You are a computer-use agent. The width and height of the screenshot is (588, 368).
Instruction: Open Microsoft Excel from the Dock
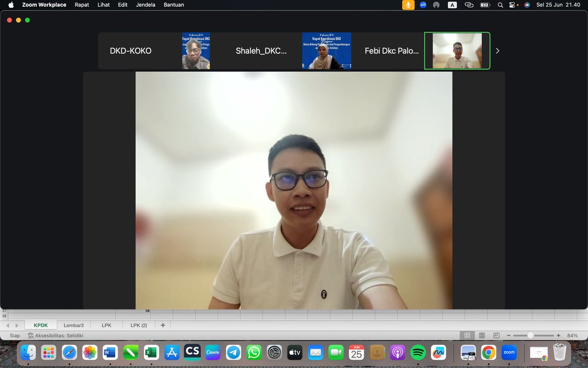[x=151, y=352]
